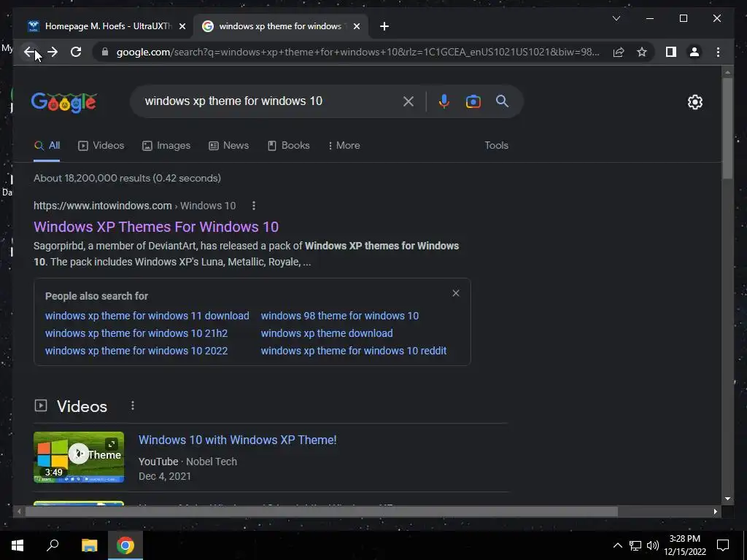Reload the current page
Screen dimensions: 747x560
pos(76,52)
